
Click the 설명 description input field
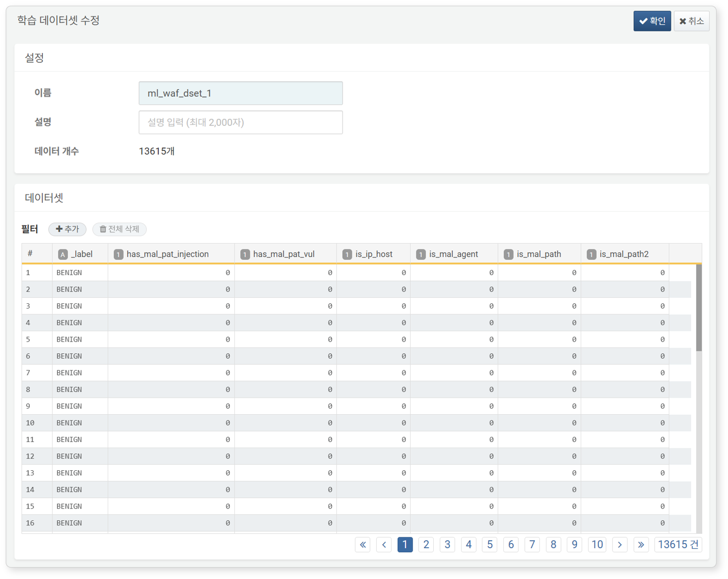pyautogui.click(x=241, y=123)
